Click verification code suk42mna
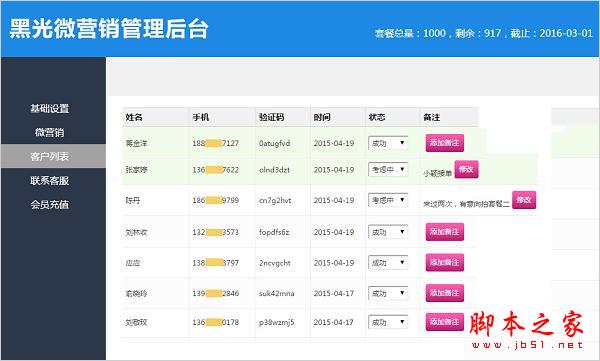The height and width of the screenshot is (361, 600). [x=277, y=294]
